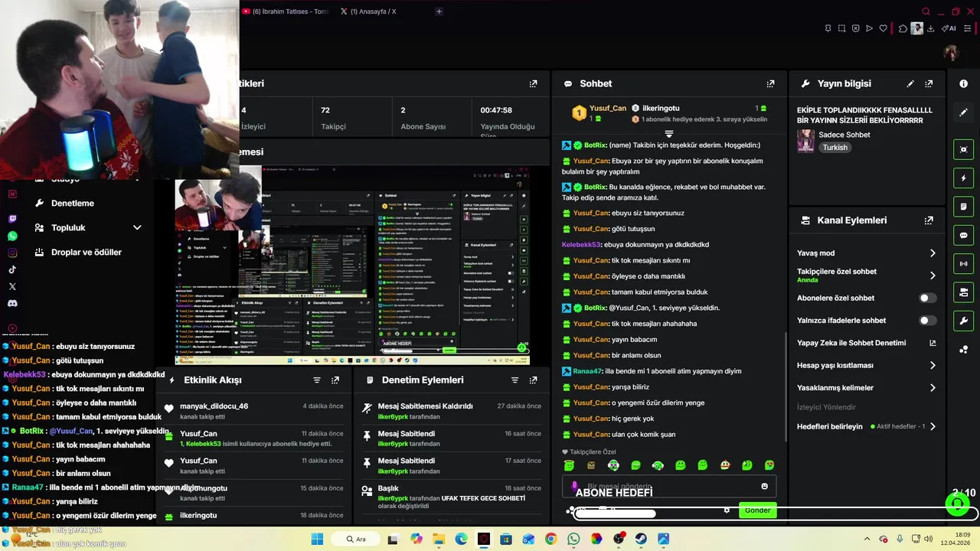980x551 pixels.
Task: Select the Ranaa47 username in Sohbet panel
Action: [x=587, y=371]
